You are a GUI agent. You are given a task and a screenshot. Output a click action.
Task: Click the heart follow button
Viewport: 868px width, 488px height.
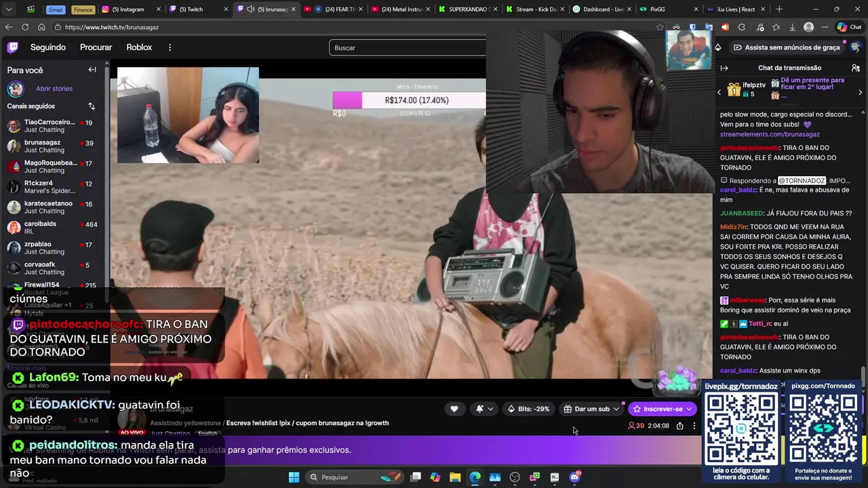tap(454, 409)
